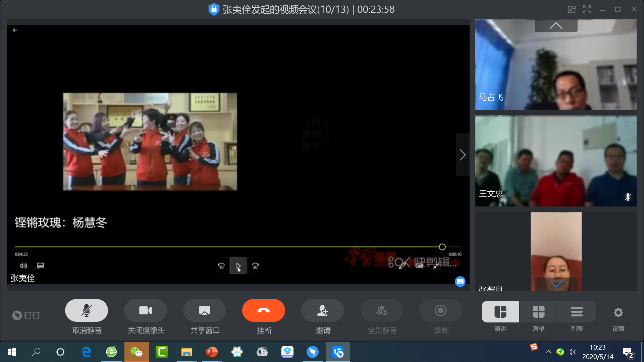Select 马占飞 participant video

click(x=556, y=64)
